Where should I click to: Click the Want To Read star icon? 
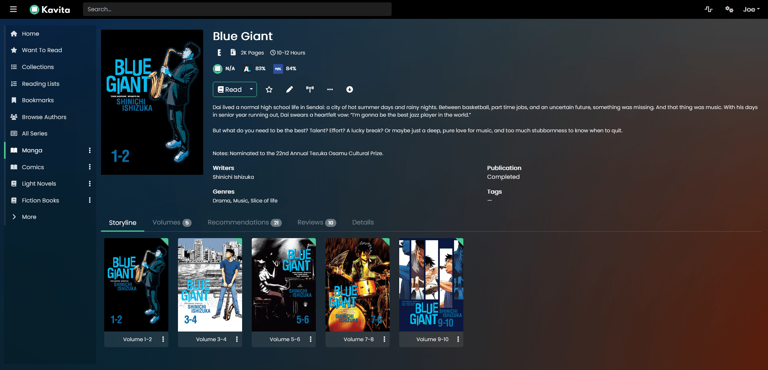click(14, 50)
